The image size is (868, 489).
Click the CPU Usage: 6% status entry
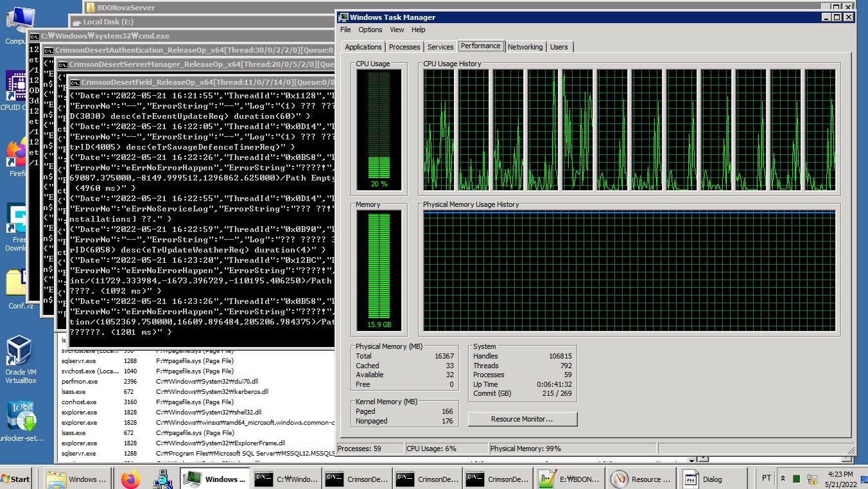pyautogui.click(x=432, y=449)
